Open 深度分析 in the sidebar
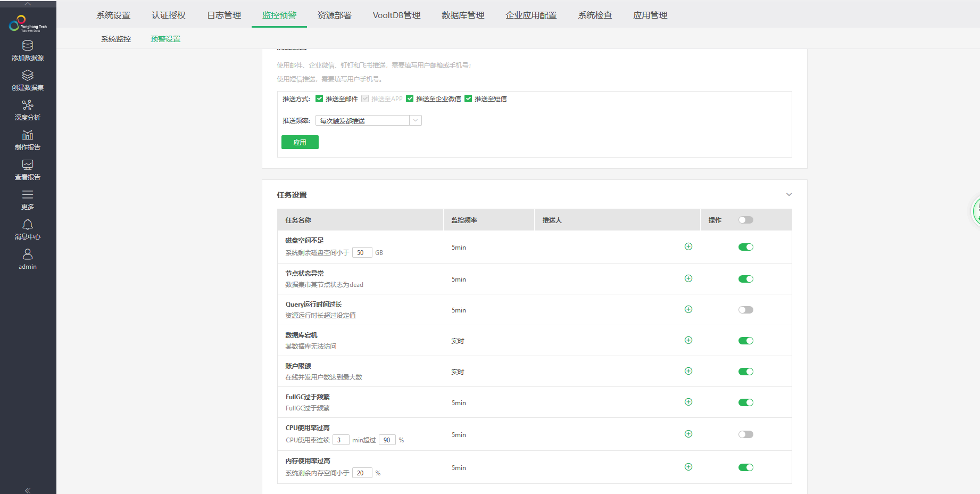Viewport: 980px width, 494px height. [x=28, y=111]
